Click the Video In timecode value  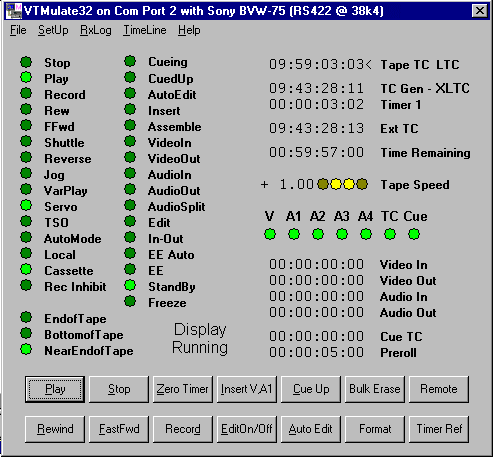pyautogui.click(x=316, y=264)
